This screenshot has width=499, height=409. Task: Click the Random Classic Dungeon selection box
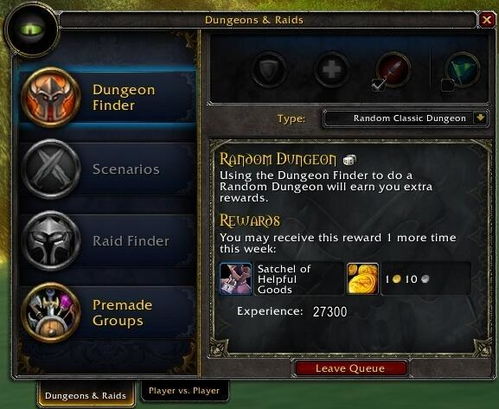click(406, 118)
